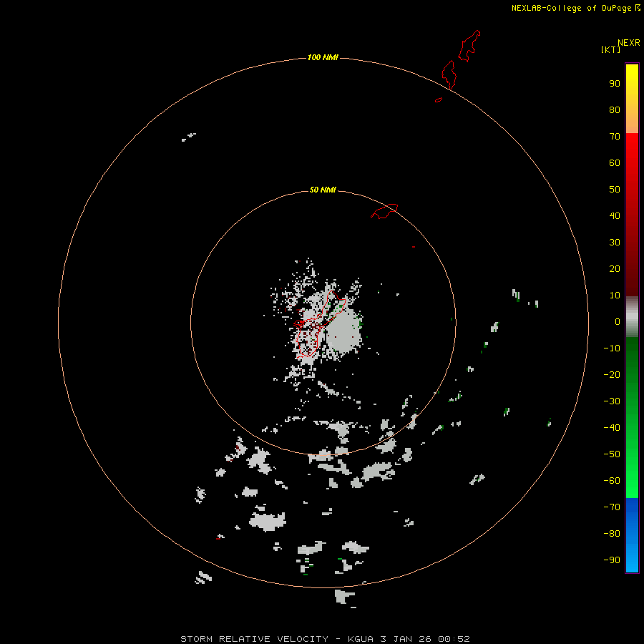Click the Storm Relative Velocity KGUA title text
Viewport: 644px width, 644px height.
pos(325,639)
